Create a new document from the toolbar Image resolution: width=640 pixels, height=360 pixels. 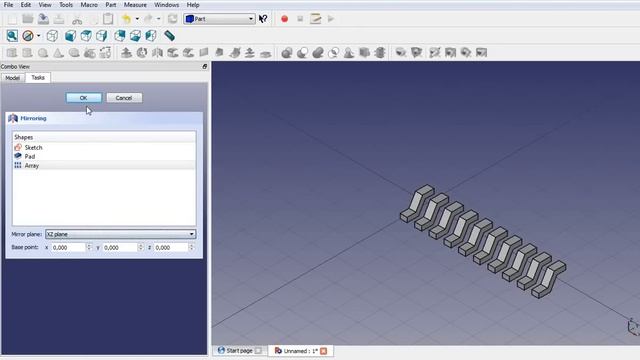12,19
